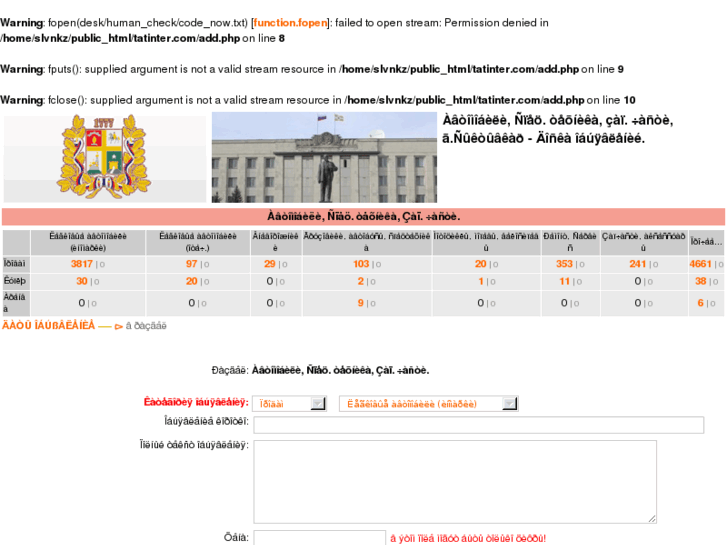Open the first small dropdown in the form
The width and height of the screenshot is (727, 545).
[289, 404]
